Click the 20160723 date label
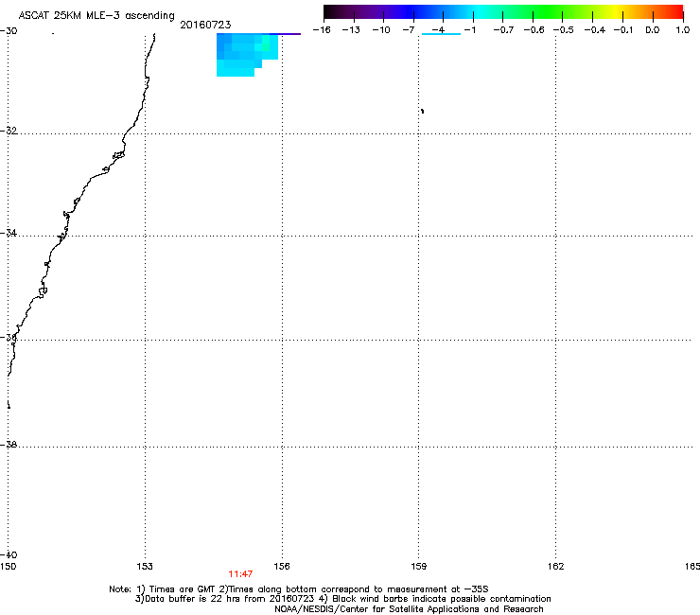The width and height of the screenshot is (700, 615). coord(205,25)
